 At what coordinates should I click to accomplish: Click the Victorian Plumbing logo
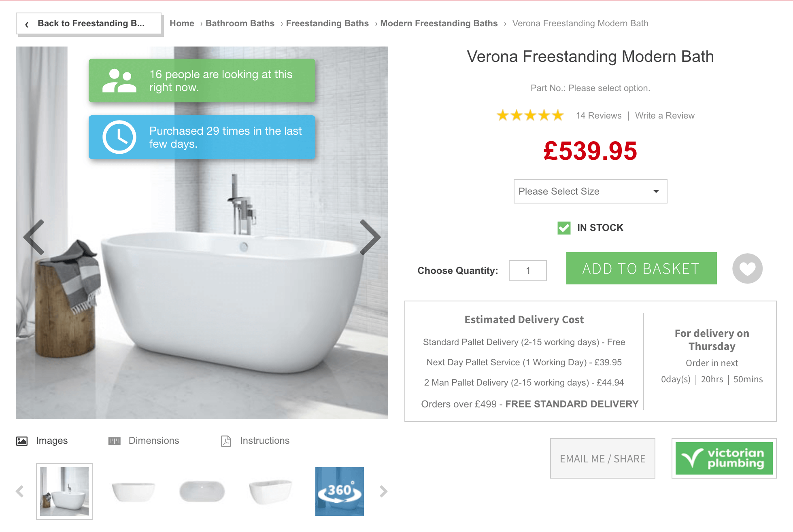click(723, 458)
